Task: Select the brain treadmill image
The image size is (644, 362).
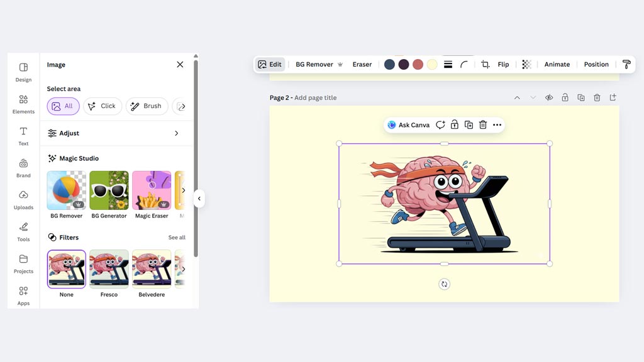Action: (x=445, y=204)
